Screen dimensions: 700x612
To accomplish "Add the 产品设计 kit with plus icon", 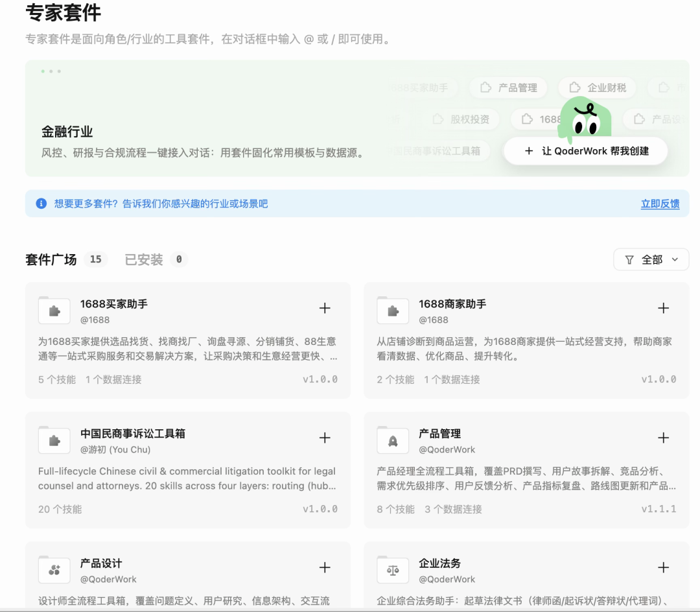I will 325,568.
